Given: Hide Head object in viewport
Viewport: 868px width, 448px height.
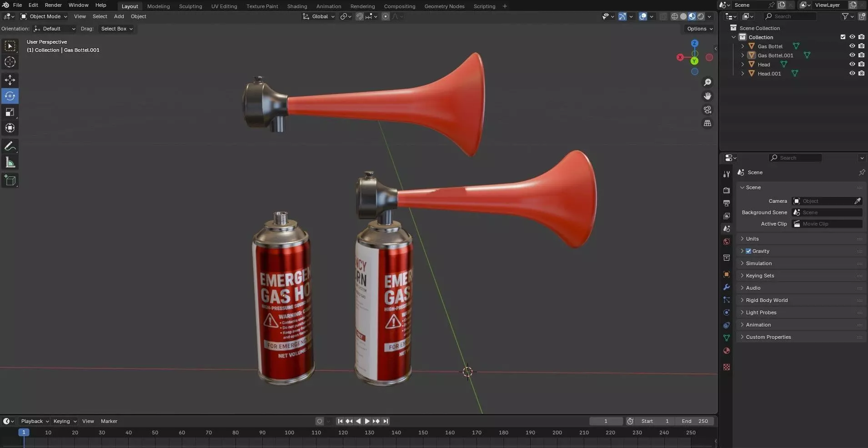Looking at the screenshot, I should coord(852,64).
